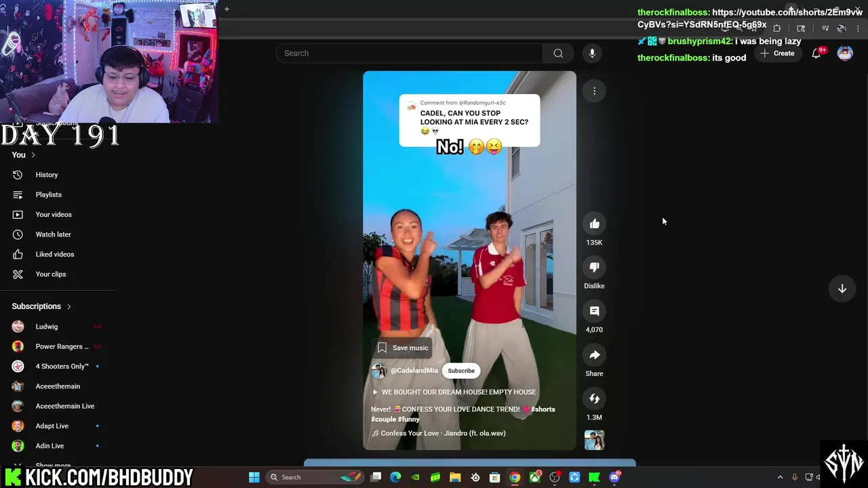Viewport: 868px width, 488px height.
Task: Open Adin Live channel
Action: click(x=50, y=446)
